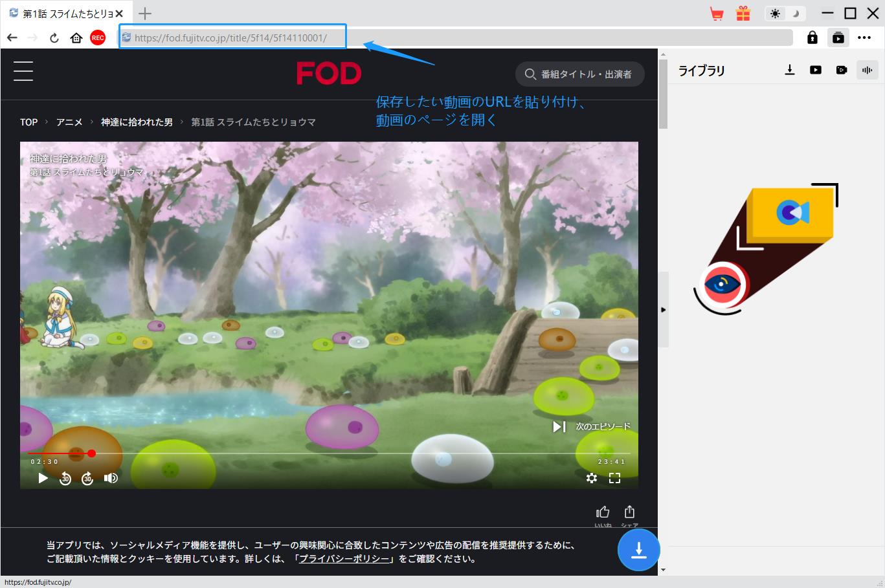Search in 番組タイトル・出演者 field
This screenshot has height=588, width=885.
579,74
